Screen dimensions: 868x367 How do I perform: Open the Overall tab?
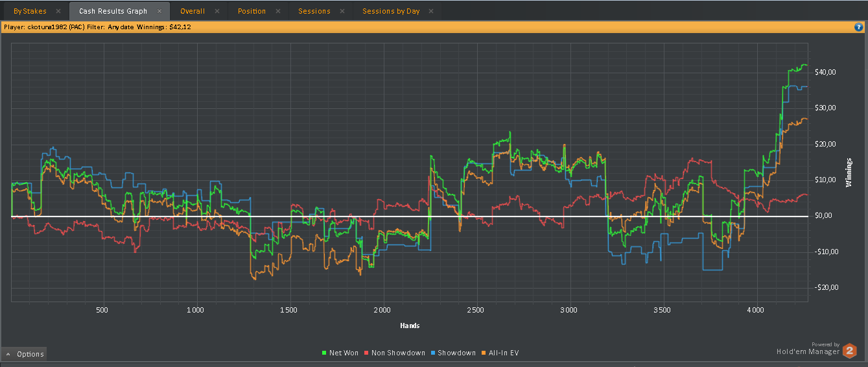(193, 11)
